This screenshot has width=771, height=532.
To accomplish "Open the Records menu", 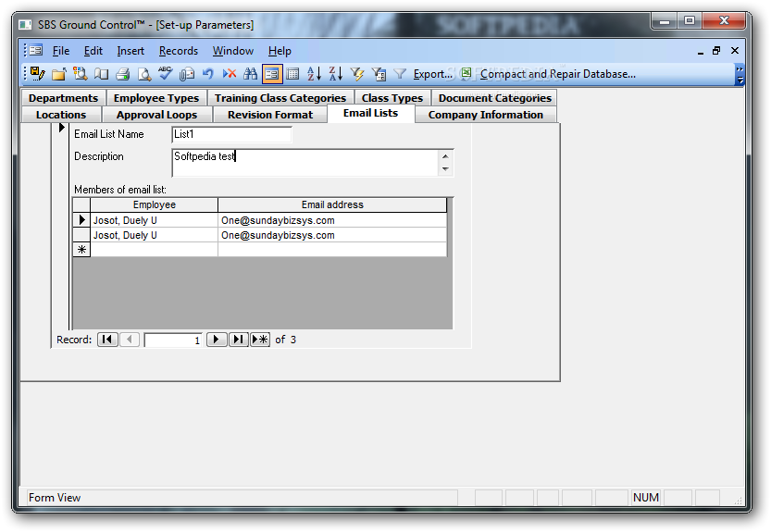I will tap(179, 51).
